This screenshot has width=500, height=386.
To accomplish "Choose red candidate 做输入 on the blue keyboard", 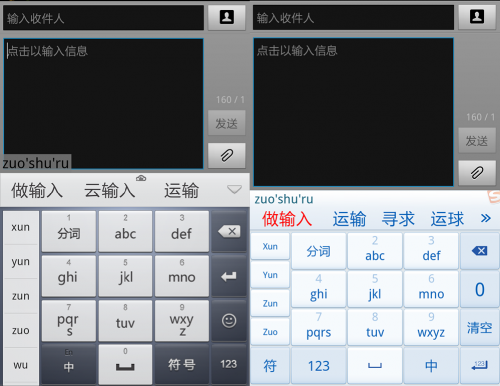I will 287,219.
